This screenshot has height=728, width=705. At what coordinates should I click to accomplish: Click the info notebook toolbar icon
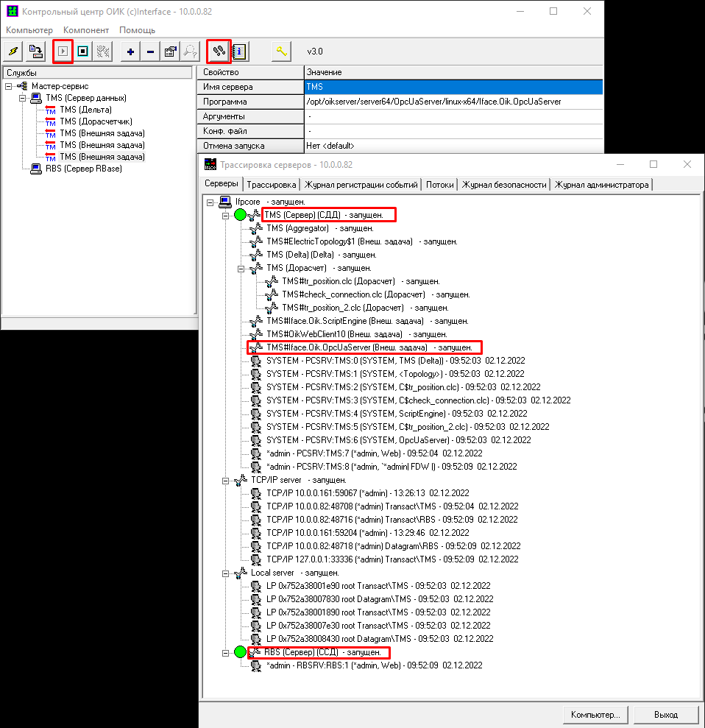point(239,52)
